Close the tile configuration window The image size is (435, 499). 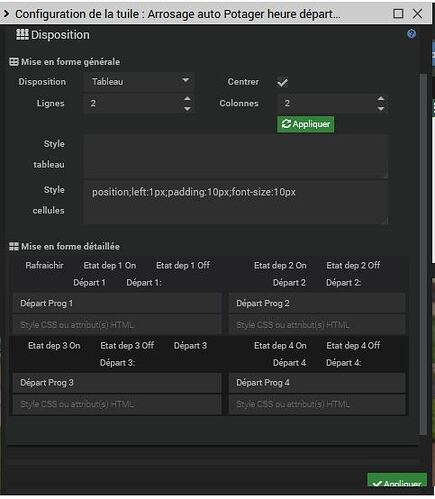tap(417, 14)
